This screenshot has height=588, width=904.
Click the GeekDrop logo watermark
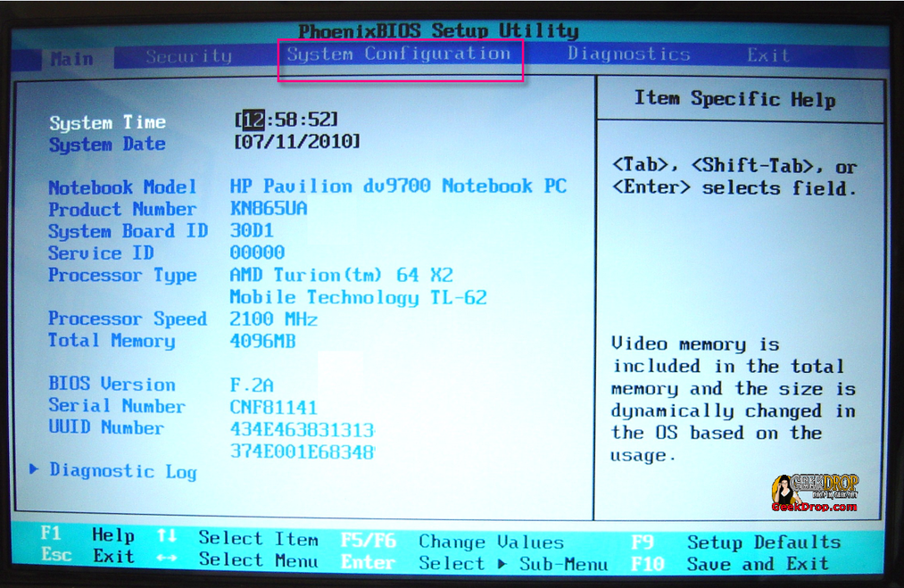click(814, 493)
